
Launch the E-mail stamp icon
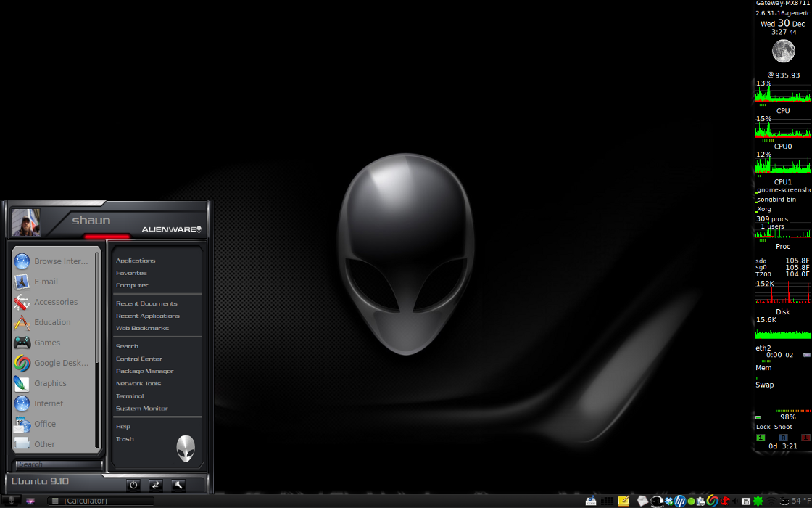22,282
